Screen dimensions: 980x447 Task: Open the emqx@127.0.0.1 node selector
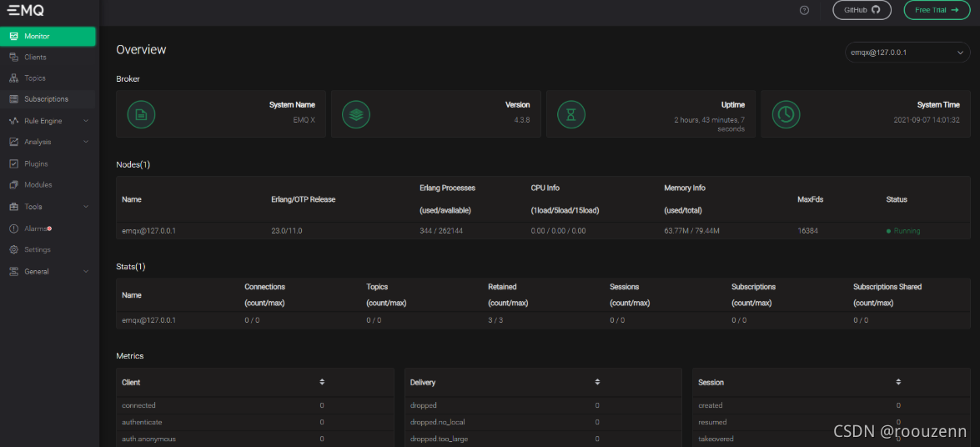pyautogui.click(x=907, y=53)
